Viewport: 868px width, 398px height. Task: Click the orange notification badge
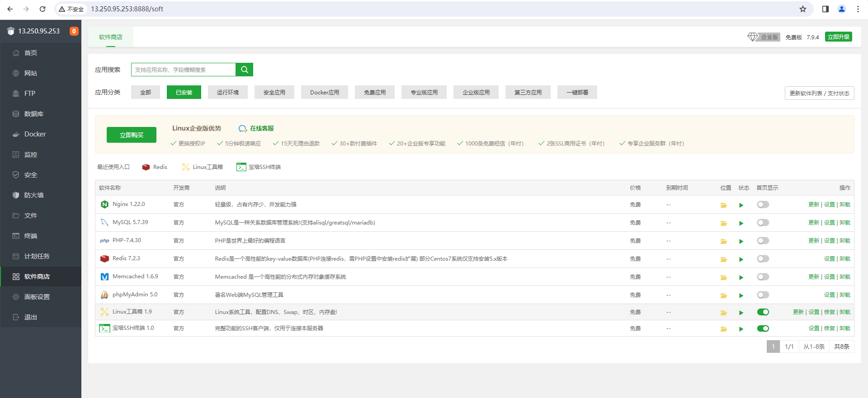point(74,31)
